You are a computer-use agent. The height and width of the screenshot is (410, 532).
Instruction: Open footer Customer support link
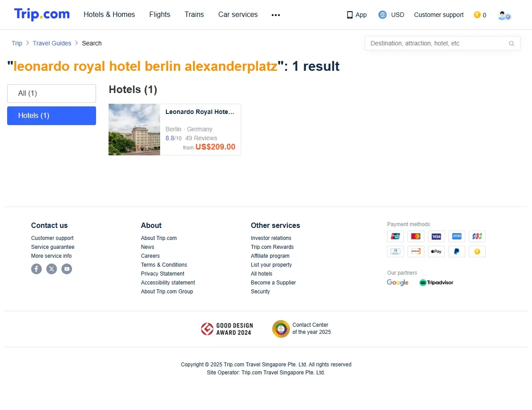pos(52,238)
